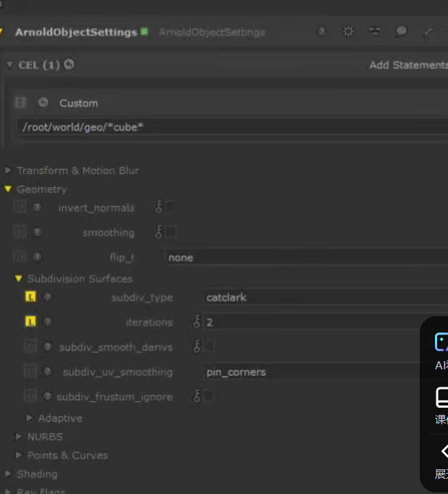
Task: Expand the NURBS group
Action: tap(19, 437)
